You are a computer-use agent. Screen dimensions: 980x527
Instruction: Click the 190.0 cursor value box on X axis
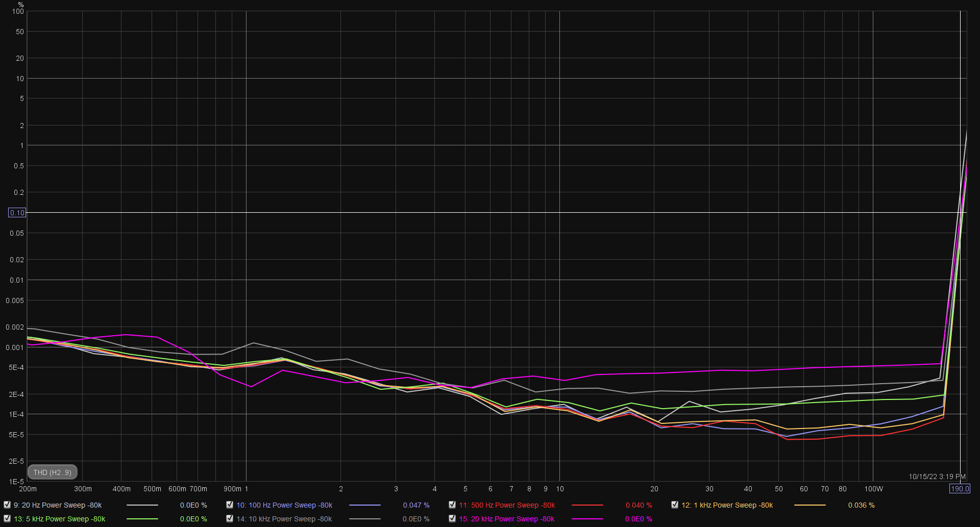pos(960,489)
